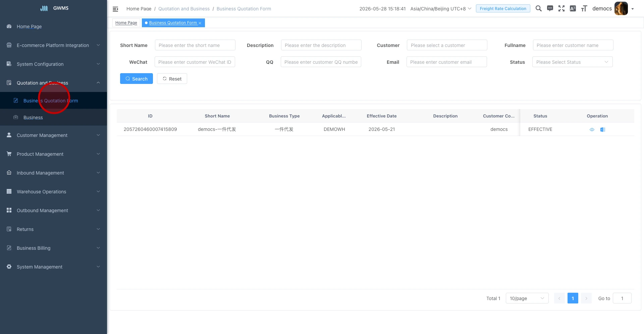The width and height of the screenshot is (644, 334).
Task: Open the Asia/China/Beijing timezone dropdown
Action: [x=441, y=9]
